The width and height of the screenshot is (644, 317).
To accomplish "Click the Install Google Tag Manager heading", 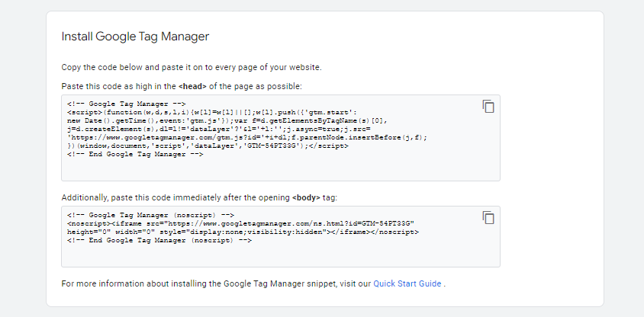I will 135,37.
